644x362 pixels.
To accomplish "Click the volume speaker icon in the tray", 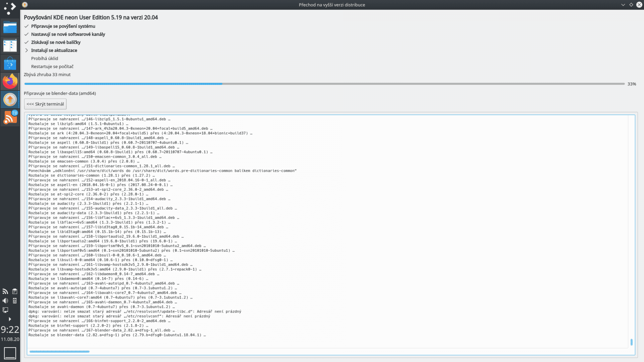I will 5,300.
